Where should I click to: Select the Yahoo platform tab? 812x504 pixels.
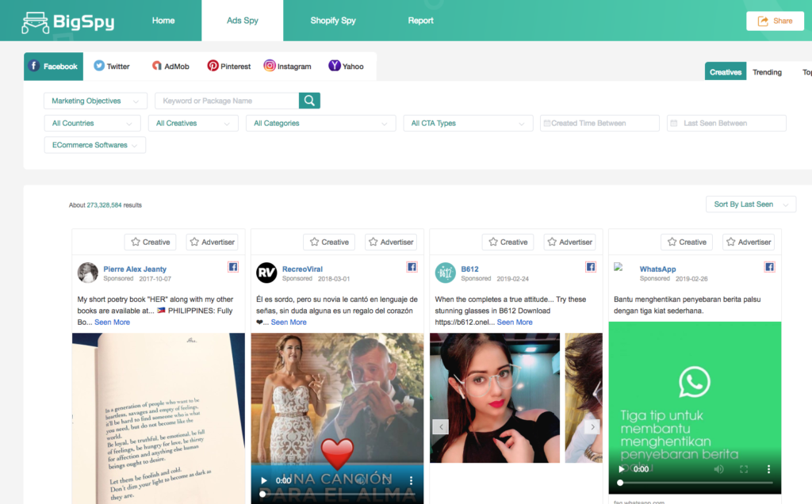coord(346,67)
